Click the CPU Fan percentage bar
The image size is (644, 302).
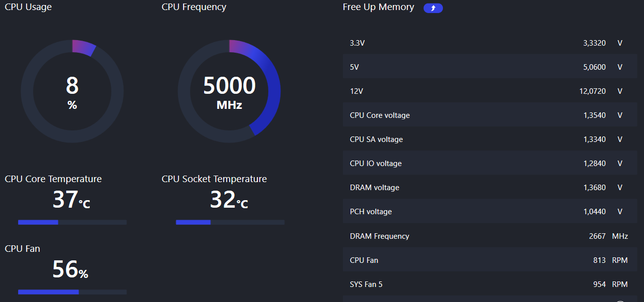[x=72, y=292]
